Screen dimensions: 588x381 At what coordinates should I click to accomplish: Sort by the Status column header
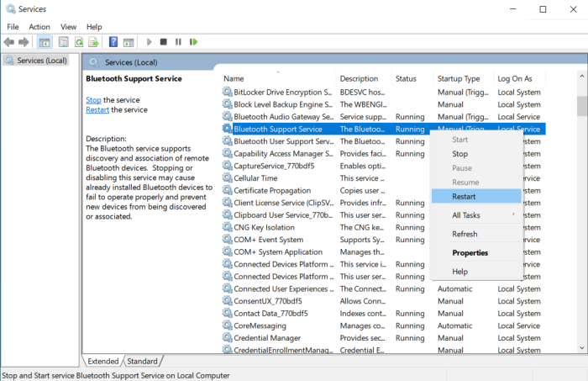(x=413, y=78)
